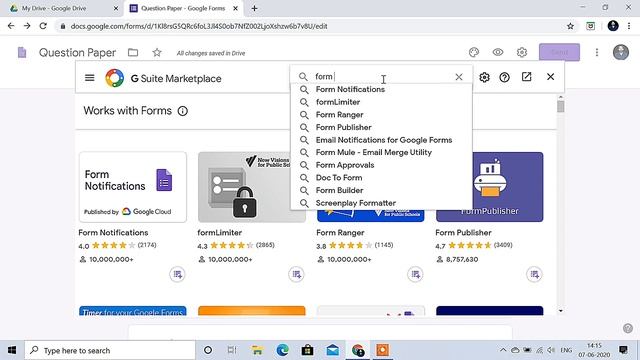This screenshot has height=360, width=640.
Task: Click taskbar search box
Action: (x=110, y=350)
